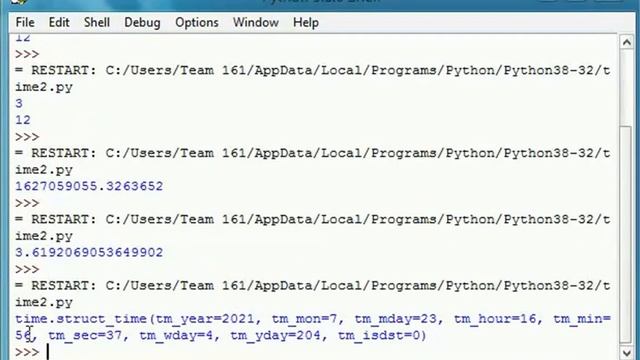The height and width of the screenshot is (360, 640).
Task: Click the tm_mday=23 text
Action: tap(398, 318)
